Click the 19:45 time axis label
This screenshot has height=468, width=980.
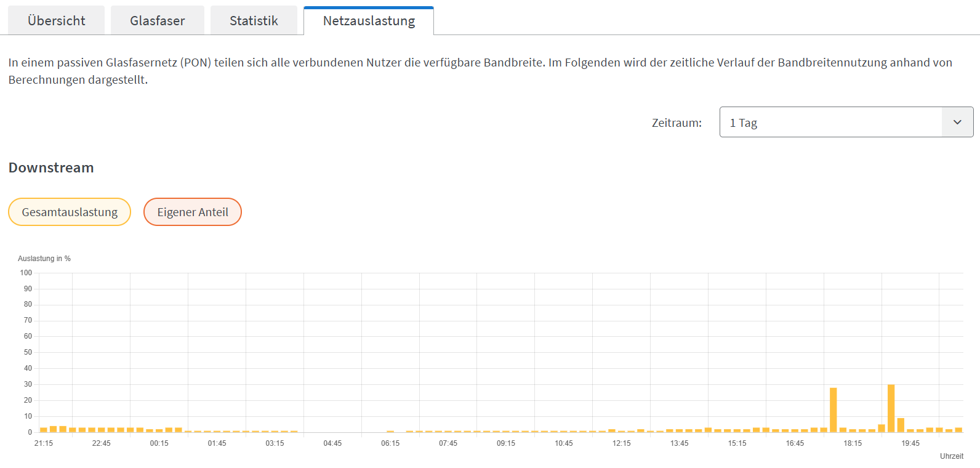click(910, 443)
